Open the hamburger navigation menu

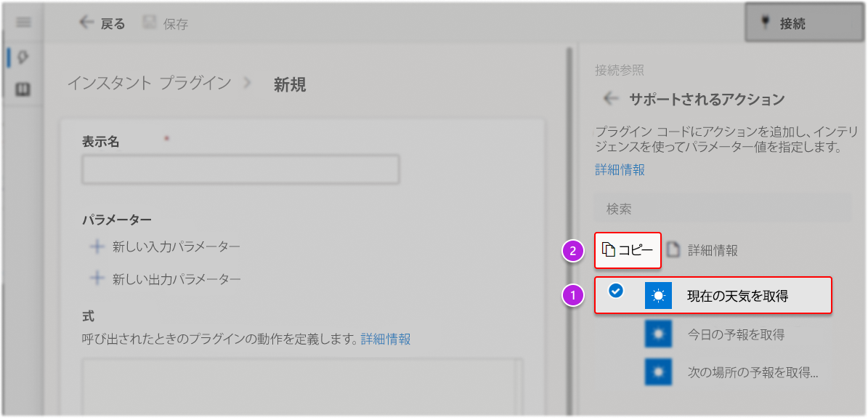[24, 23]
